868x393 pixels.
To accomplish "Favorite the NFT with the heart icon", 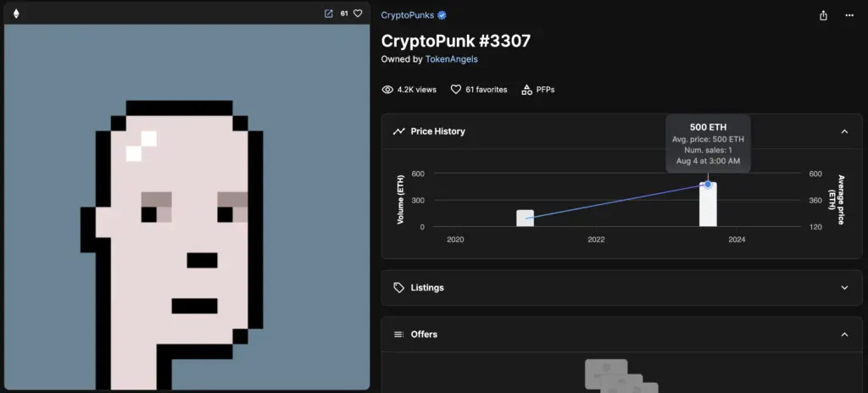I will tap(358, 14).
